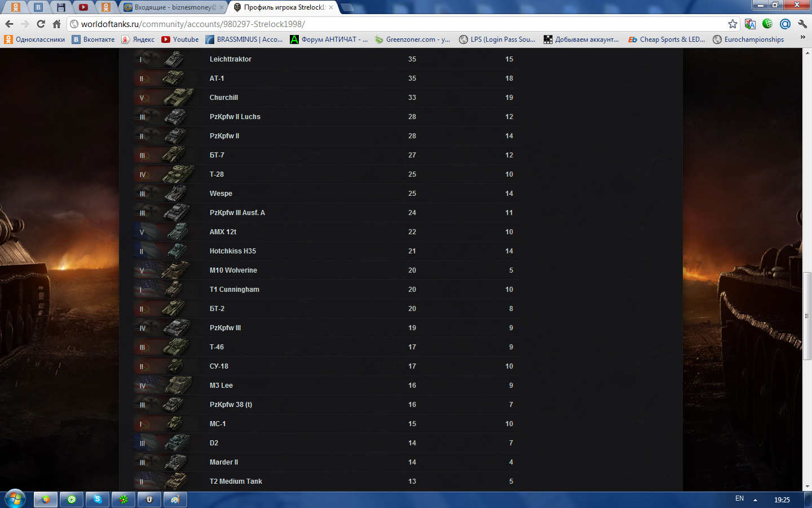Click the Wespe tank icon

175,194
